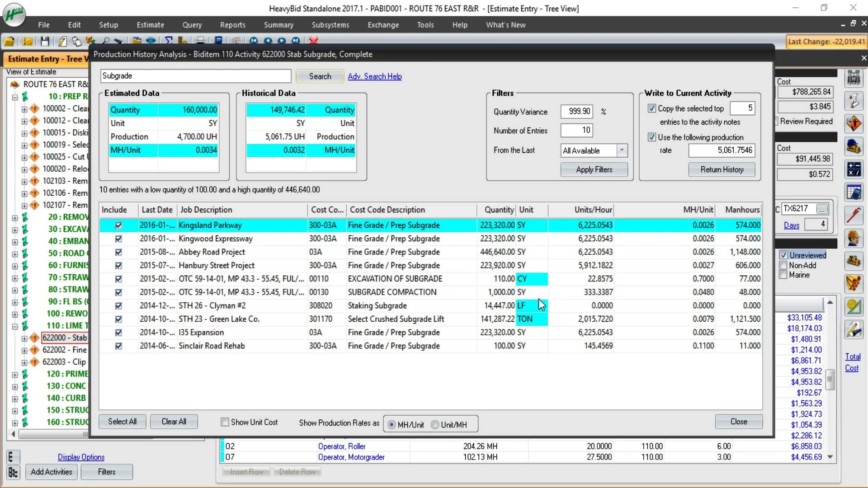
Task: Click the vertical scrollbar thumb beside costs list
Action: (x=830, y=380)
